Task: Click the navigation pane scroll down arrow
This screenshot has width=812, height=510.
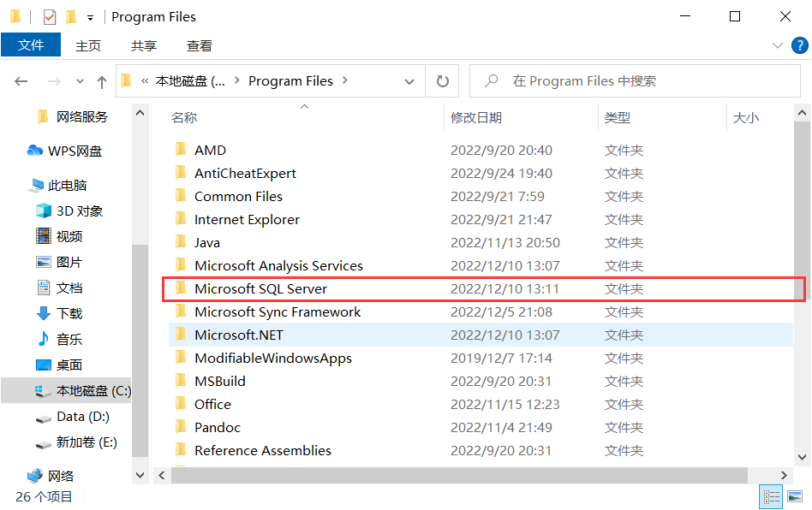Action: 140,475
